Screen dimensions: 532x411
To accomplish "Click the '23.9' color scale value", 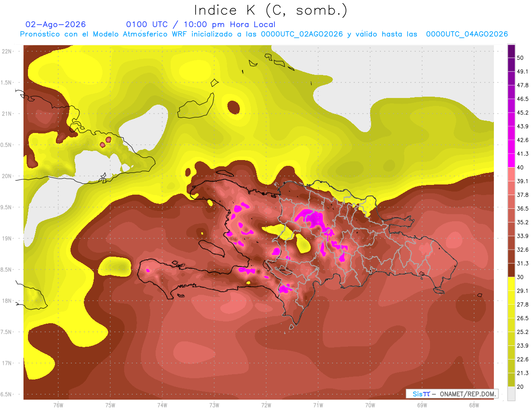I will [523, 346].
